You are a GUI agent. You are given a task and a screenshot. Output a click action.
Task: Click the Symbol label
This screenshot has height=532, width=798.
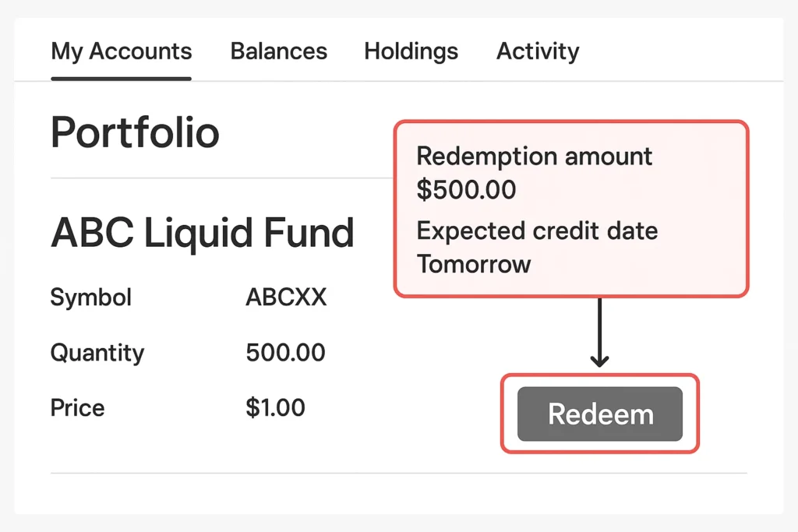[x=91, y=298]
